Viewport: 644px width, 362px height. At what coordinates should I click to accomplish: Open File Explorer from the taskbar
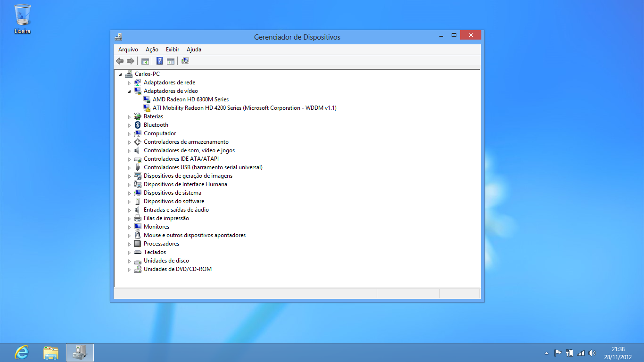(51, 353)
